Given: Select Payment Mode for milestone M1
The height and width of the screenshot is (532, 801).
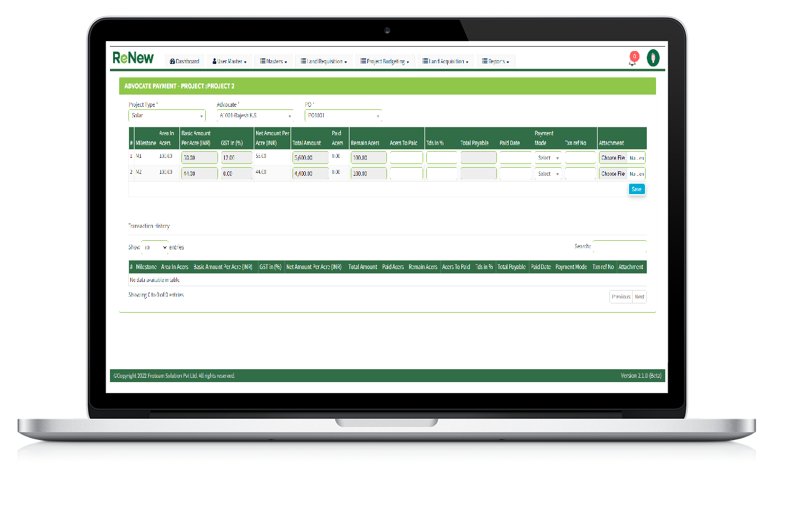Looking at the screenshot, I should (548, 158).
